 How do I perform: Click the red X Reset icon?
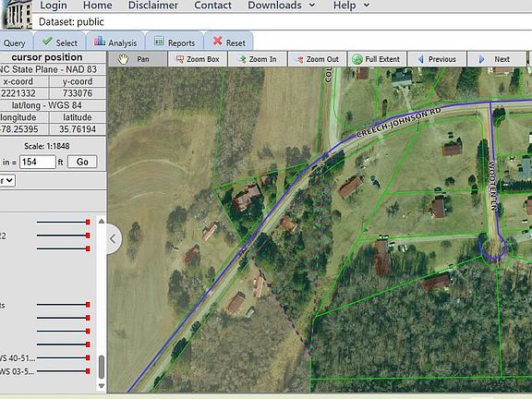(x=217, y=41)
